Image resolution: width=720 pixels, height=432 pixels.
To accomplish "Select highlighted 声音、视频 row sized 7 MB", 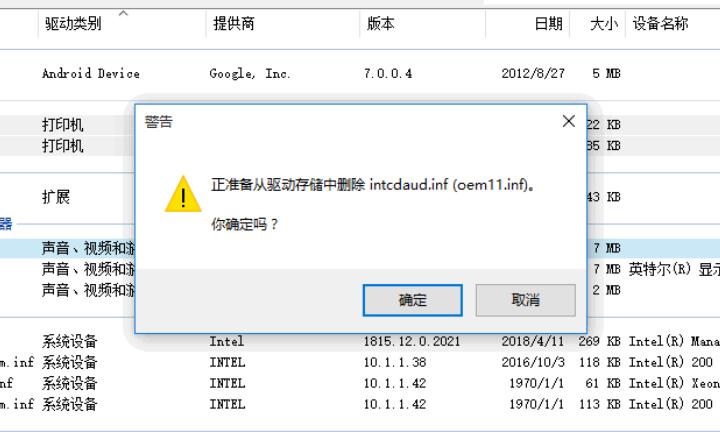I will click(360, 248).
